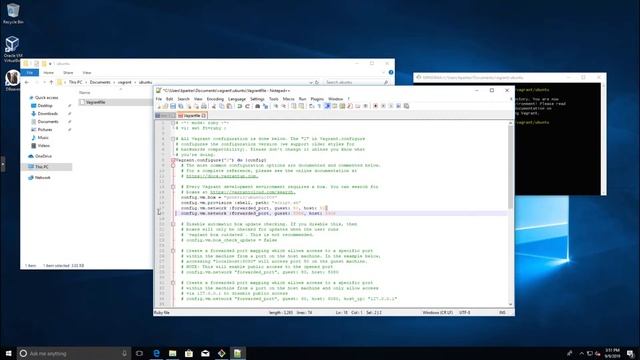Collapse the fold marker beside 'Every Vagrant development' comment
640x360 pixels.
point(173,187)
